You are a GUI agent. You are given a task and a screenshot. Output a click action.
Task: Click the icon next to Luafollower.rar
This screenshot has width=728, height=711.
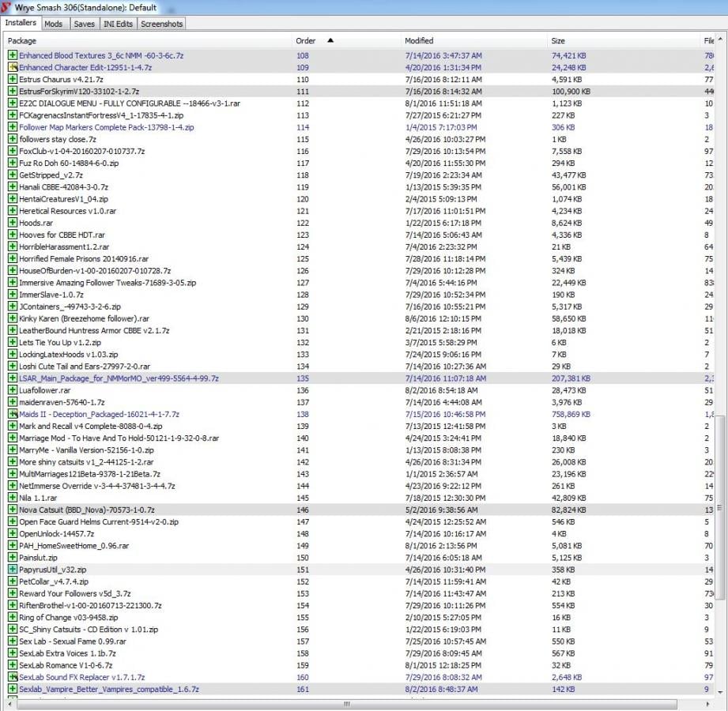pyautogui.click(x=13, y=390)
